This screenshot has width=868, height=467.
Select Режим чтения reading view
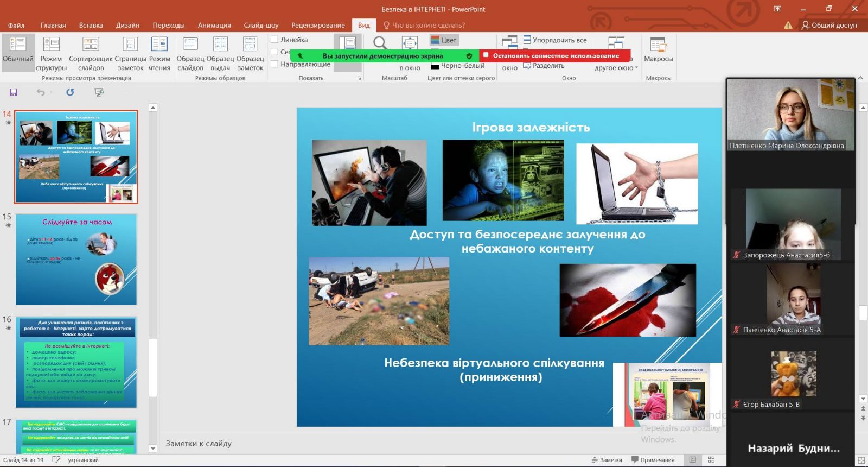[x=159, y=53]
